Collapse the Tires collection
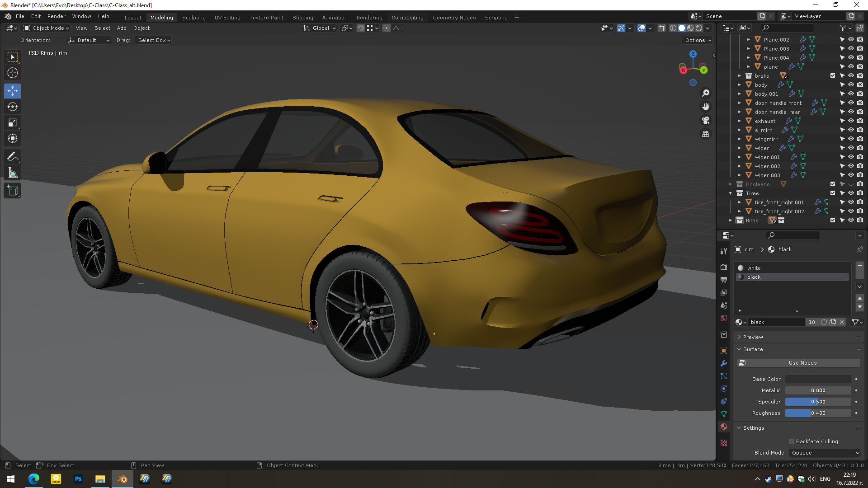 pos(731,193)
